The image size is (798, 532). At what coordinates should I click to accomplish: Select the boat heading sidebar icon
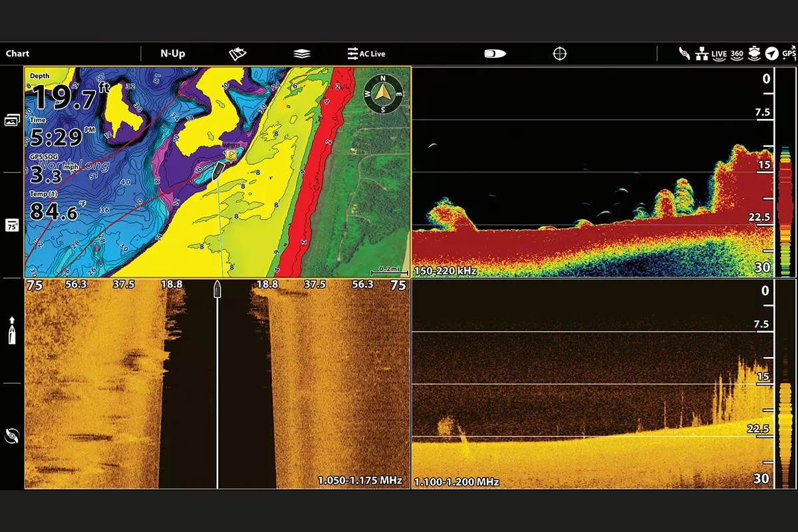[12, 331]
